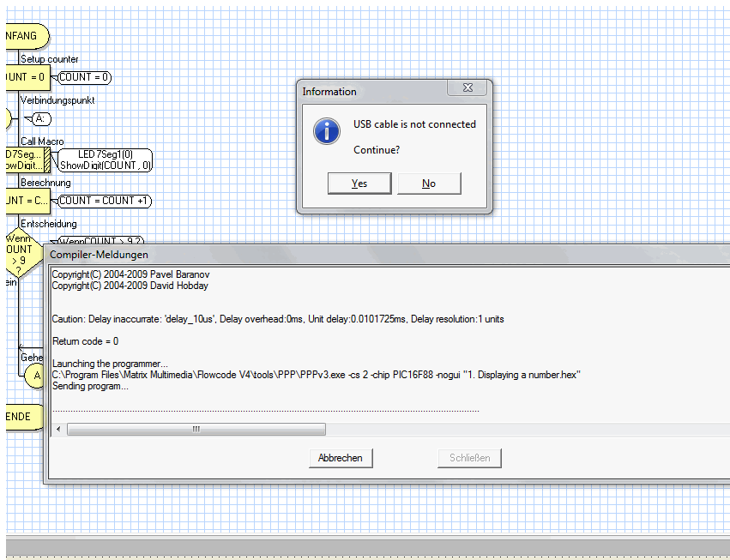Click the Compiler-Meldungen title bar
This screenshot has height=560, width=730.
(x=386, y=255)
